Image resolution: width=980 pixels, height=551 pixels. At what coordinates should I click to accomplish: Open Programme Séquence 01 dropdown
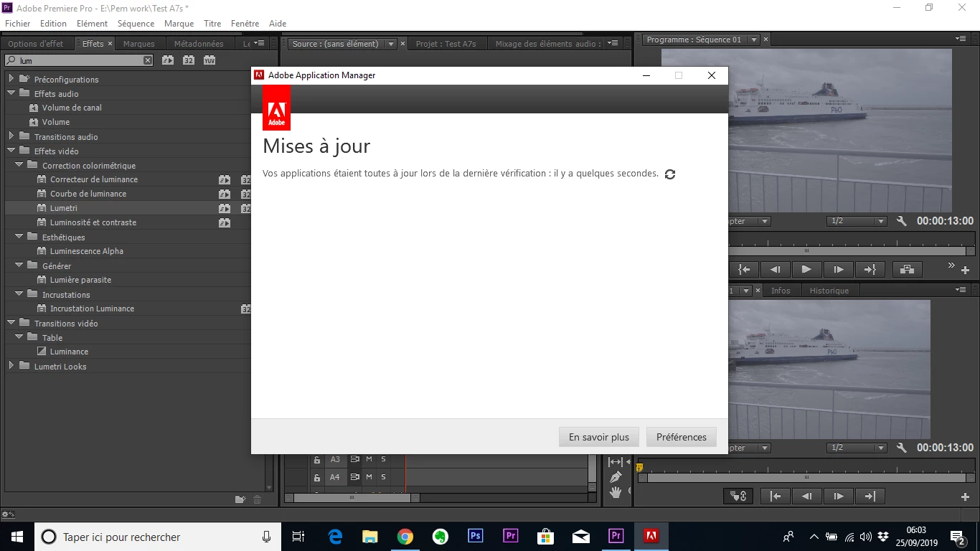754,39
